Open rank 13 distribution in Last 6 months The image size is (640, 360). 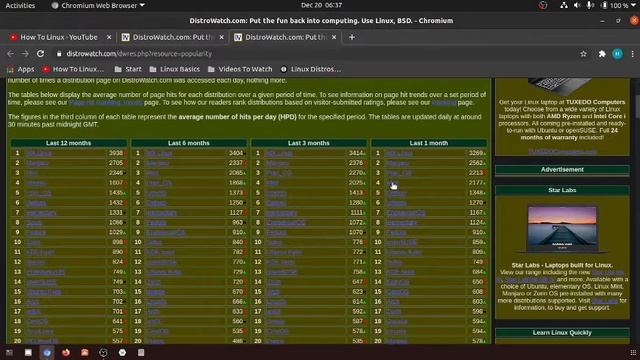164,272
